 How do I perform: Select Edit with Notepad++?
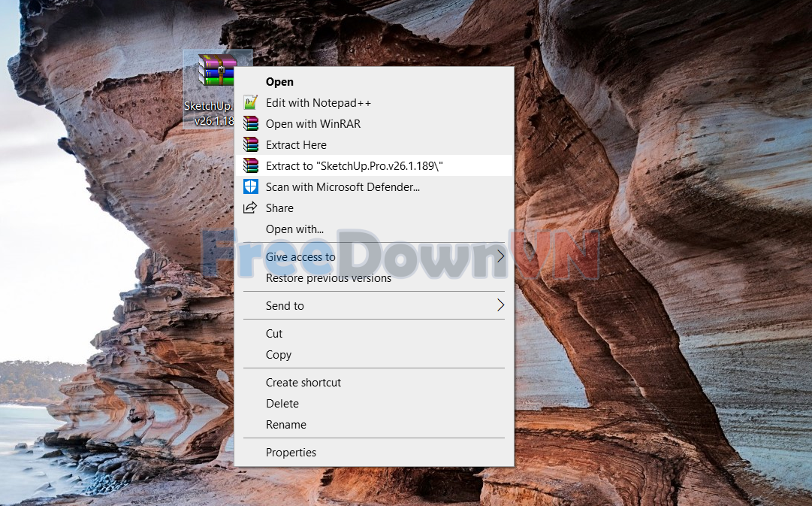click(318, 103)
